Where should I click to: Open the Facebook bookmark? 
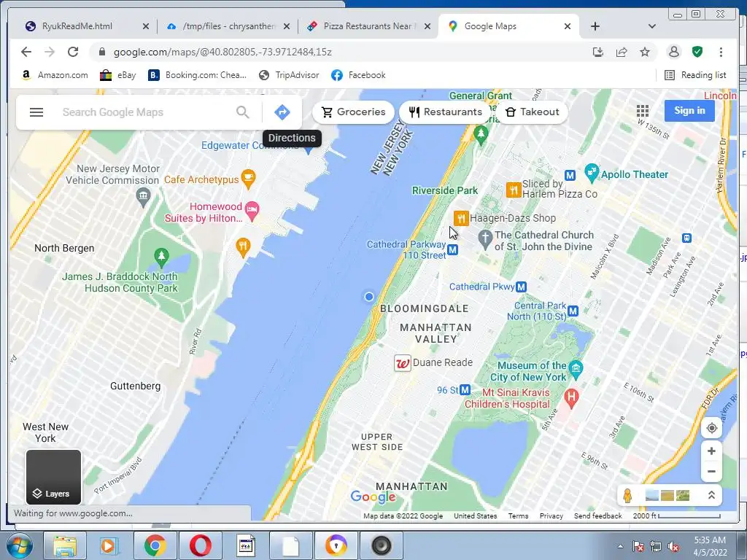pos(358,75)
